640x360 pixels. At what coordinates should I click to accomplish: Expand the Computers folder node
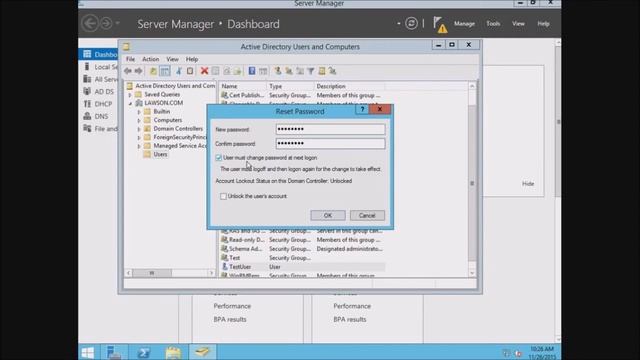coord(139,120)
